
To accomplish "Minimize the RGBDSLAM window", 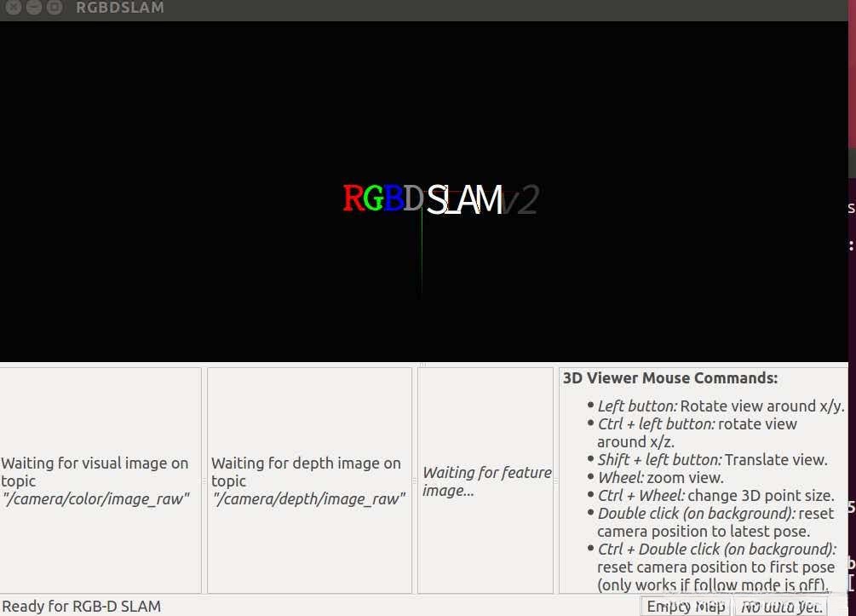I will tap(34, 7).
